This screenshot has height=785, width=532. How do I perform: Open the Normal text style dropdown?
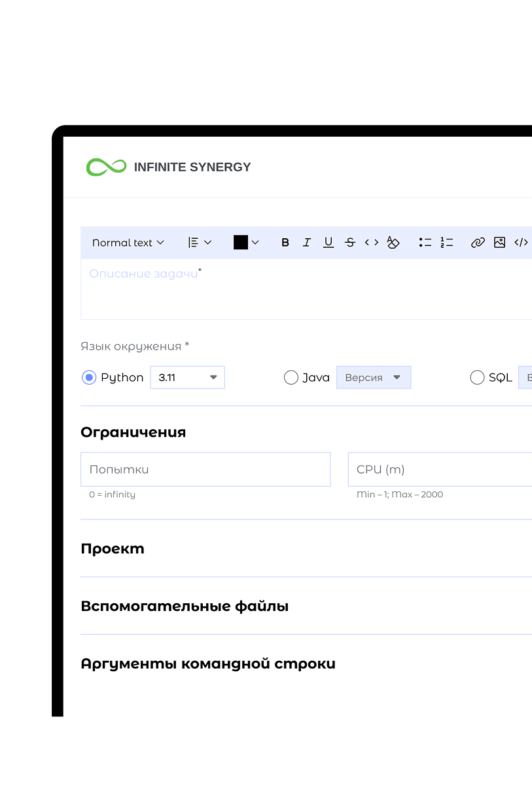pos(128,243)
